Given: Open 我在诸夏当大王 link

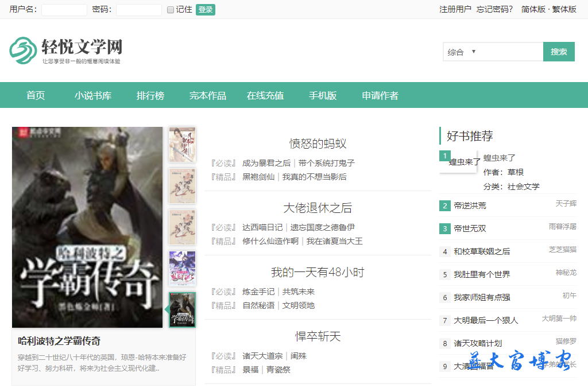Looking at the screenshot, I should tap(335, 242).
